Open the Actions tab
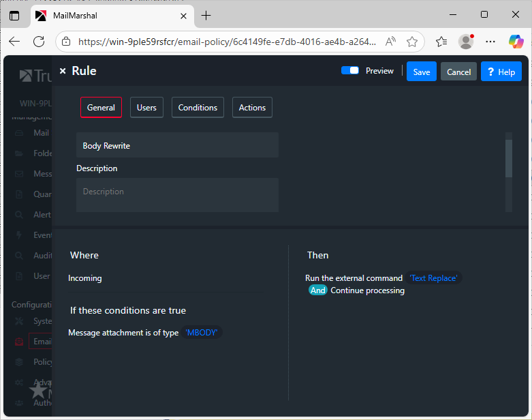This screenshot has width=532, height=420. [252, 108]
